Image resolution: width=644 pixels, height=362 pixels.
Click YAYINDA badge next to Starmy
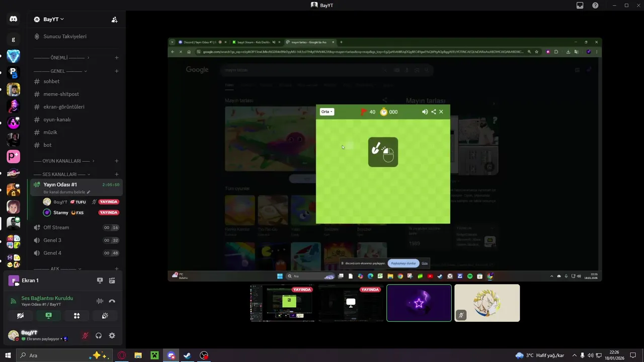pyautogui.click(x=109, y=213)
